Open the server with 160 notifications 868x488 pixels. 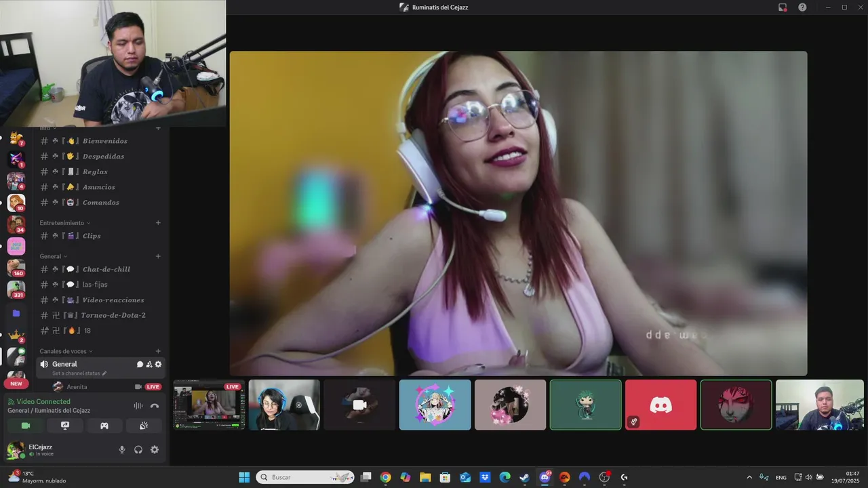(16, 267)
